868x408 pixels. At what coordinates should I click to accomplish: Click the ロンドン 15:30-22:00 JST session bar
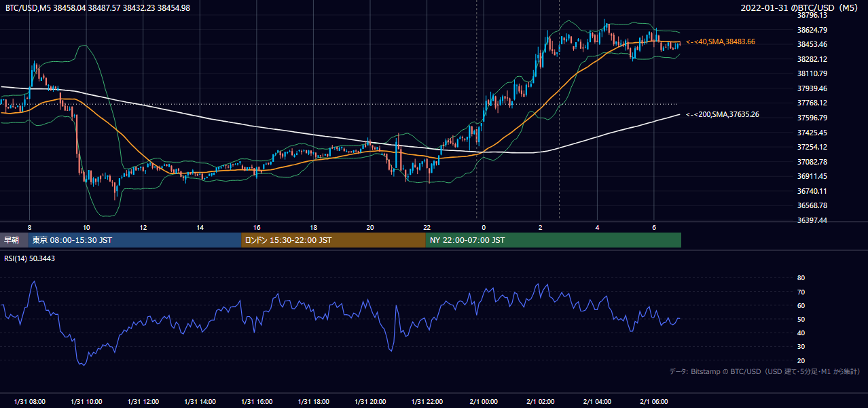click(x=333, y=240)
